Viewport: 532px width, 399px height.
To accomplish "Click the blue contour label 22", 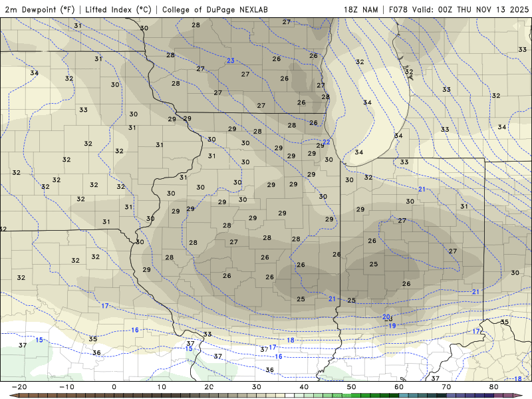I will coord(327,142).
